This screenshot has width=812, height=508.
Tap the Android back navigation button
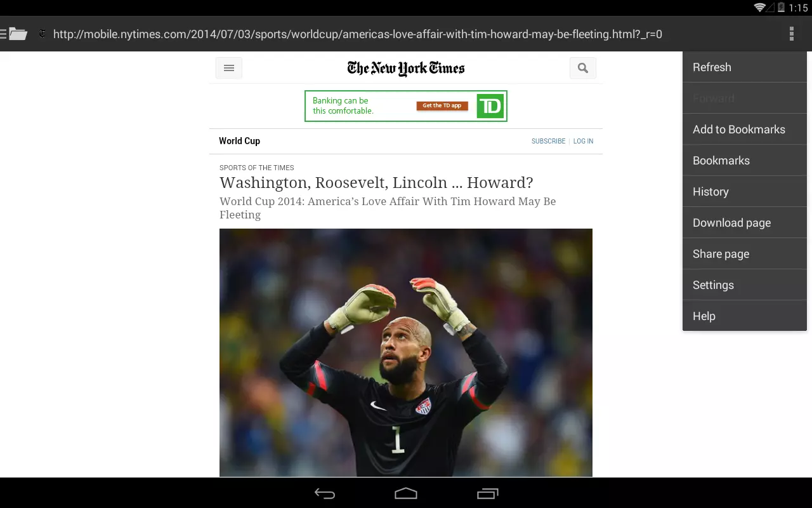coord(325,493)
